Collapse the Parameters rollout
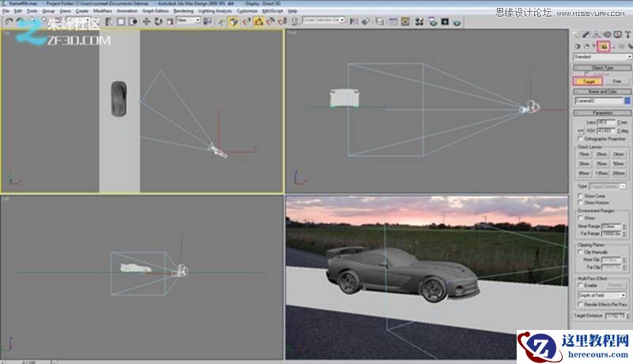 (x=603, y=112)
